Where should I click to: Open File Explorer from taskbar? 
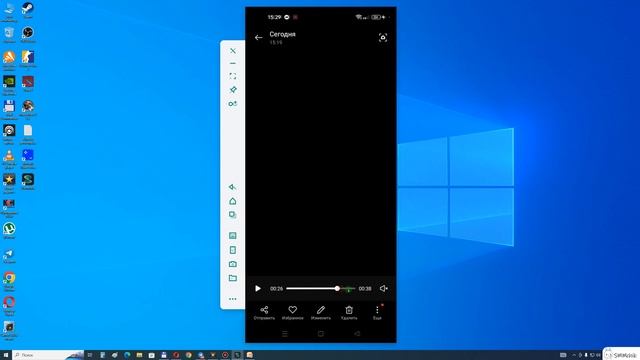(139, 355)
